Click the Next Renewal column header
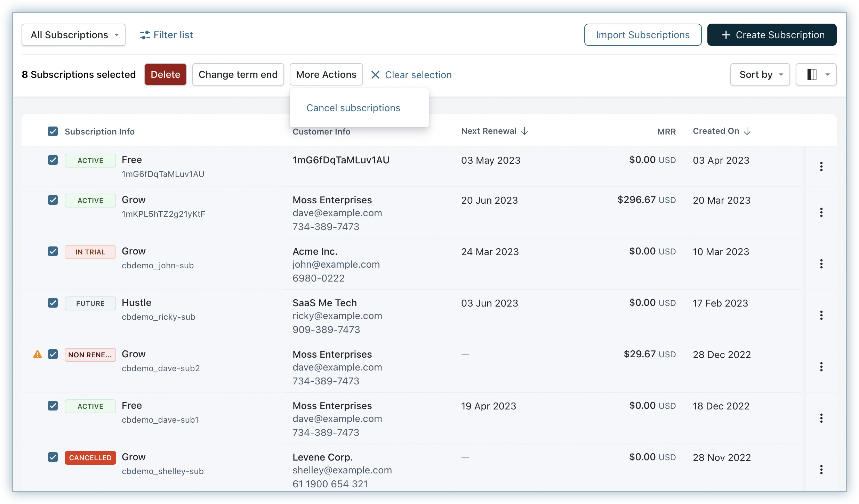Image resolution: width=859 pixels, height=504 pixels. [489, 131]
